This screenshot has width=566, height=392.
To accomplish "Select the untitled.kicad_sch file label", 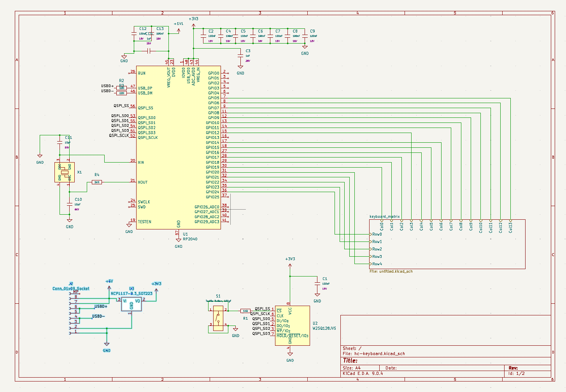I will (x=391, y=271).
